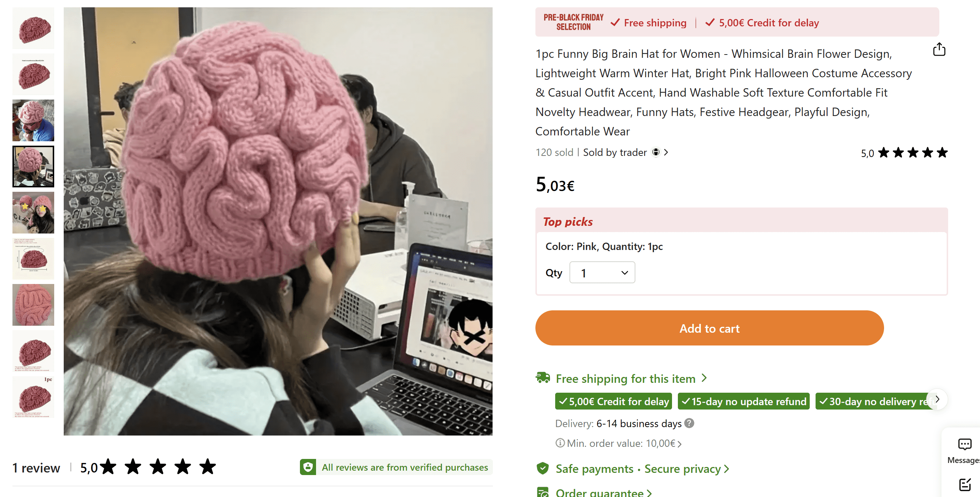Open the Qty dropdown
Screen dimensions: 980x497
(602, 272)
